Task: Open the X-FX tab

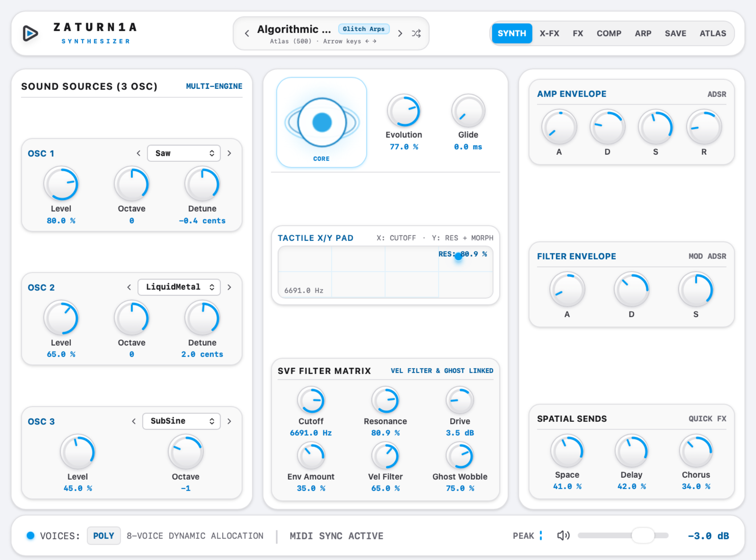Action: 549,33
